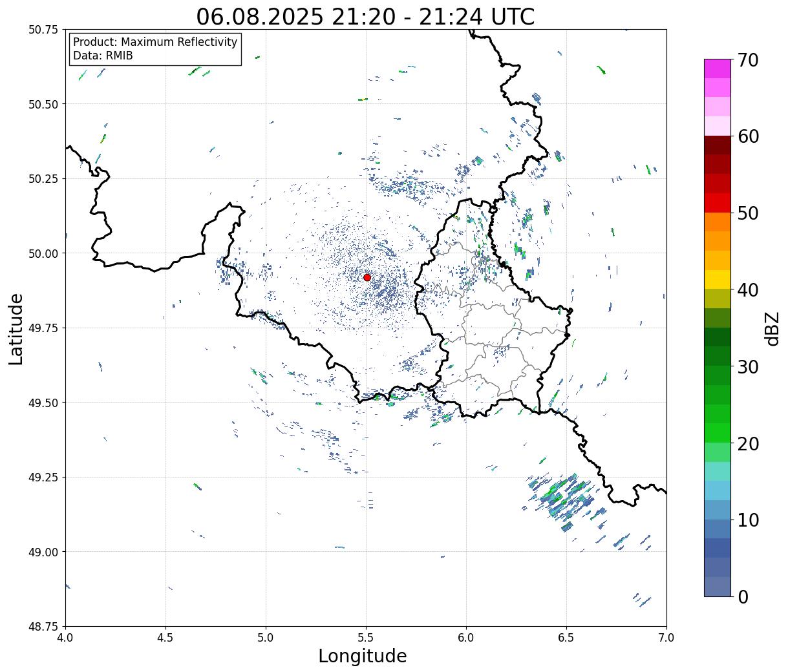Click the 50.25 latitude tick label
This screenshot has width=788, height=672.
43,179
